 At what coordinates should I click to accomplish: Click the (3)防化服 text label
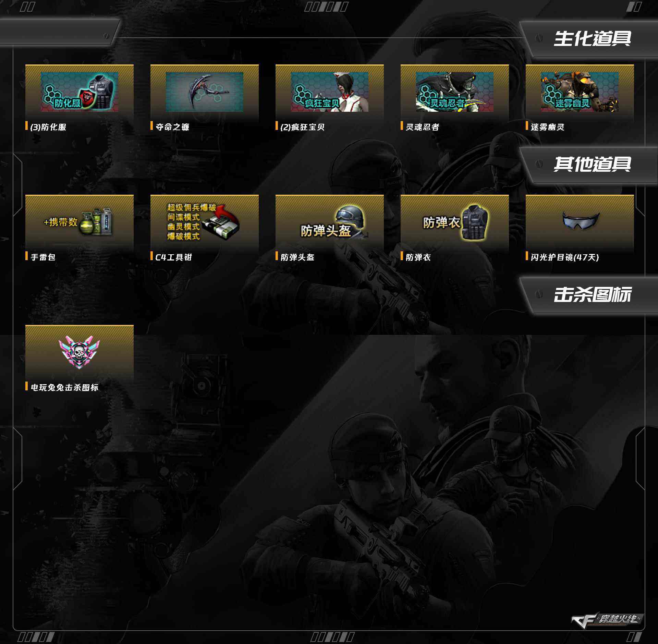pos(48,127)
